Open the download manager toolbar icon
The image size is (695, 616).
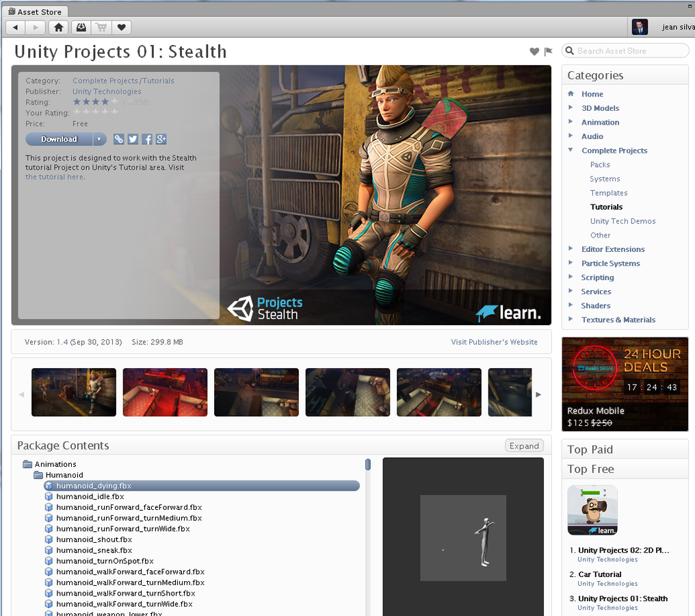[81, 27]
